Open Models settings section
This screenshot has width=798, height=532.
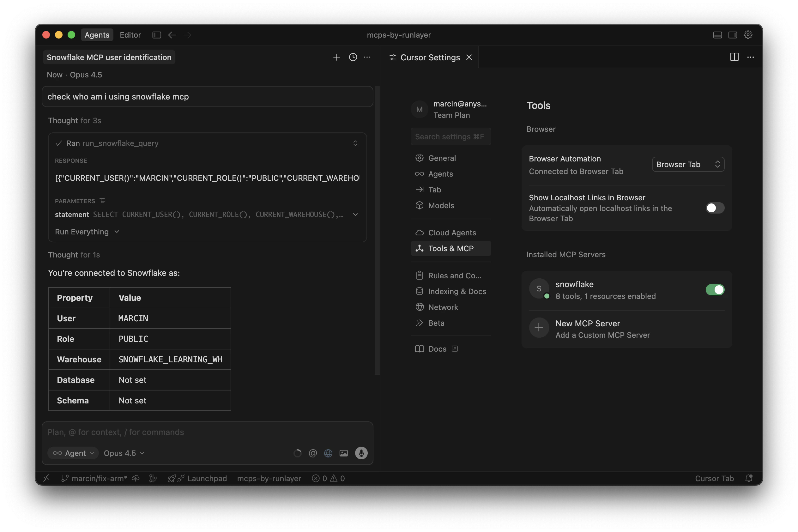(x=450, y=205)
